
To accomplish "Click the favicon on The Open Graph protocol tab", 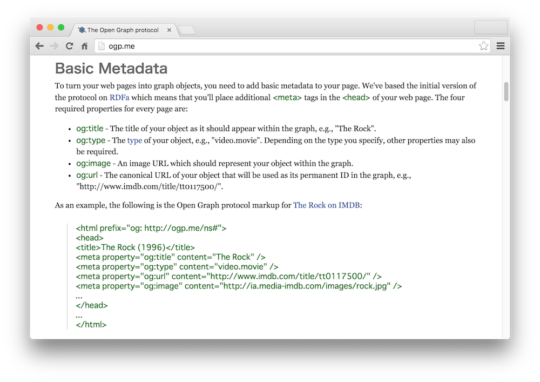I will point(82,30).
